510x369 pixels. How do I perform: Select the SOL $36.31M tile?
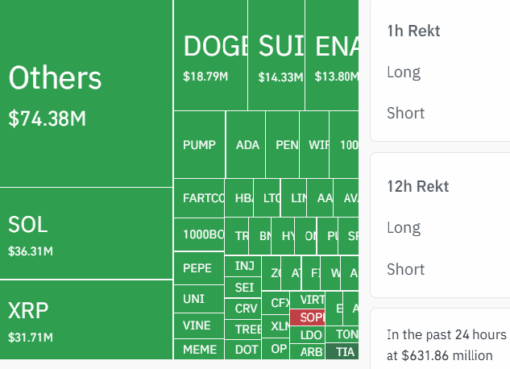point(86,233)
